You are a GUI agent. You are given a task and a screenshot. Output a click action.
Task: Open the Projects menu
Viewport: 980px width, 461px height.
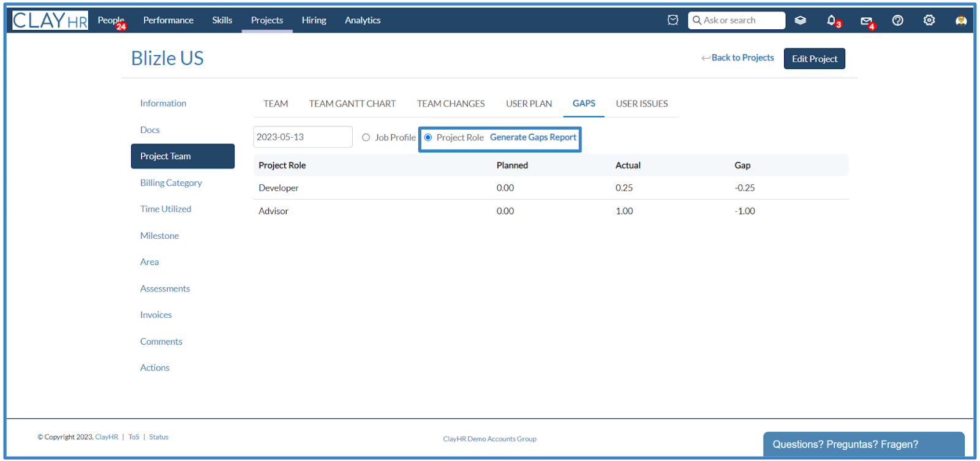[x=267, y=20]
